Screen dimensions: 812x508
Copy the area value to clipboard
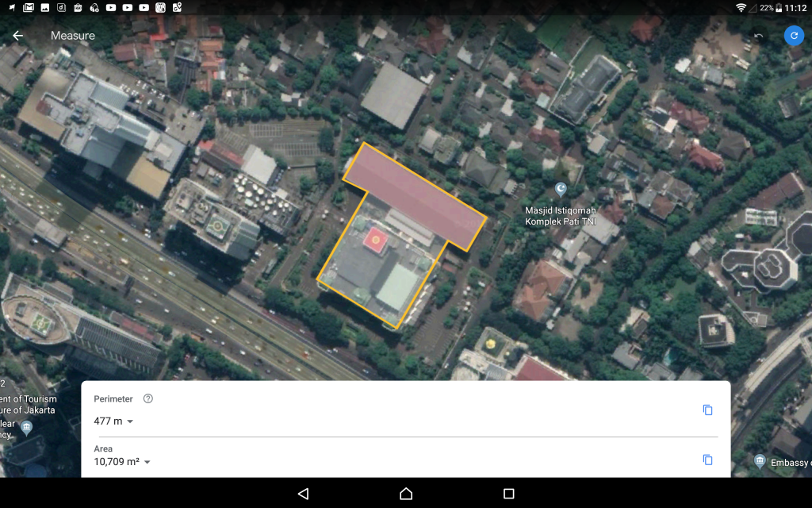(x=707, y=460)
